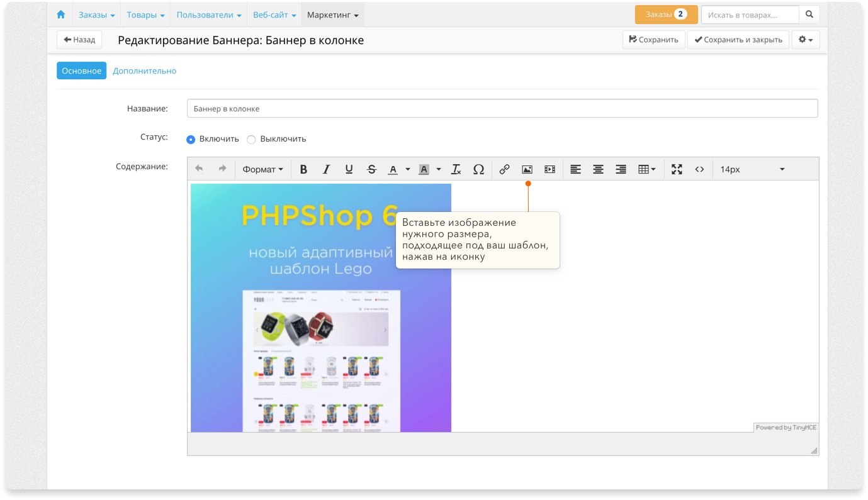
Task: Switch to the Основное tab
Action: 82,70
